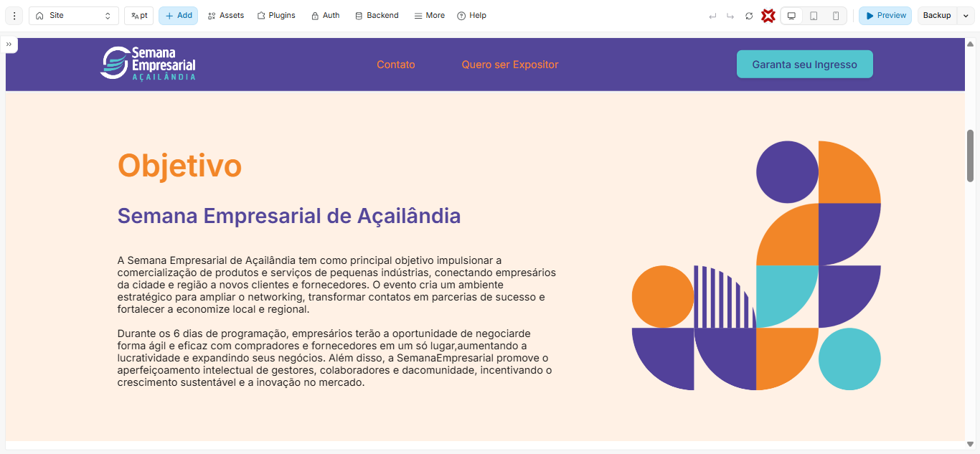Click the red cross extension icon
This screenshot has height=454, width=980.
768,16
